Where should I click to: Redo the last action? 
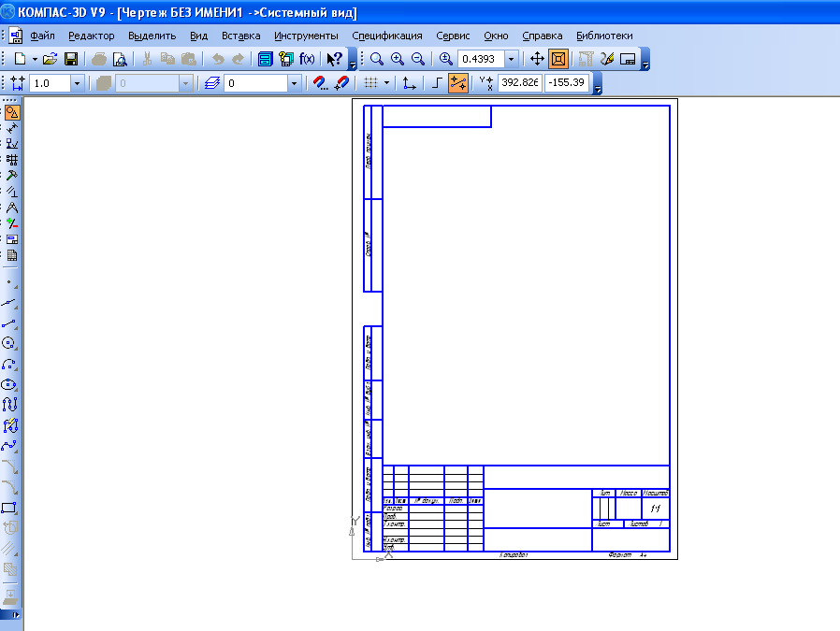point(238,59)
